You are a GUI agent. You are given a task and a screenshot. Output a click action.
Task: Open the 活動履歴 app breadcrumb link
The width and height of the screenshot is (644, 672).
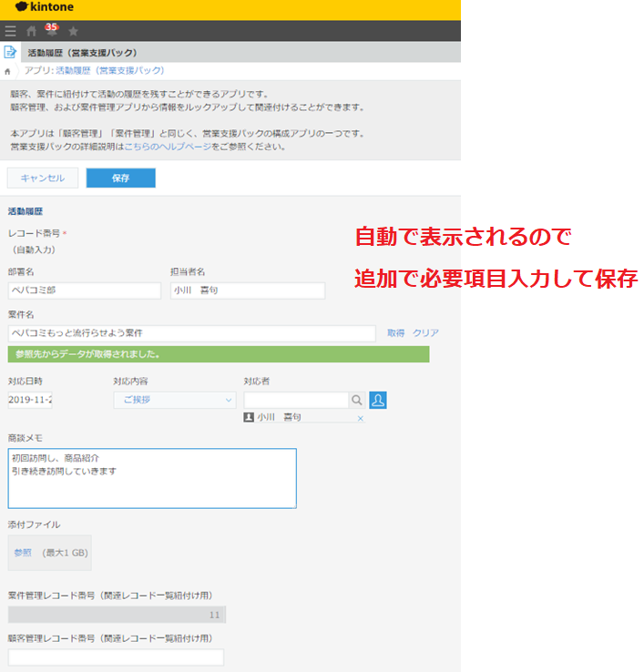point(109,70)
